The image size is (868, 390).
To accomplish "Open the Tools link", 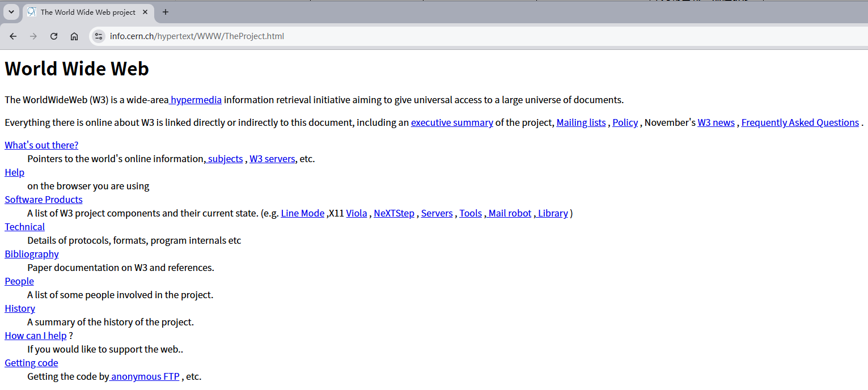I will [471, 213].
